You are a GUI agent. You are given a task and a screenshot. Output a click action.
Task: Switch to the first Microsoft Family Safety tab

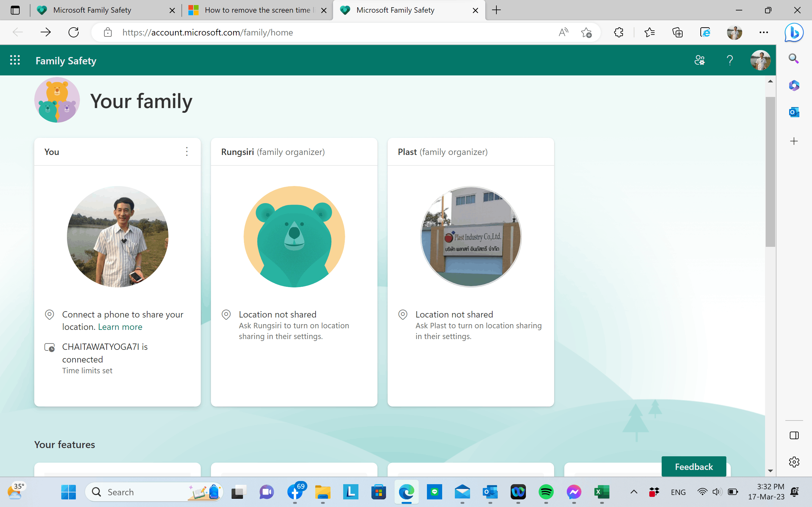pyautogui.click(x=92, y=10)
